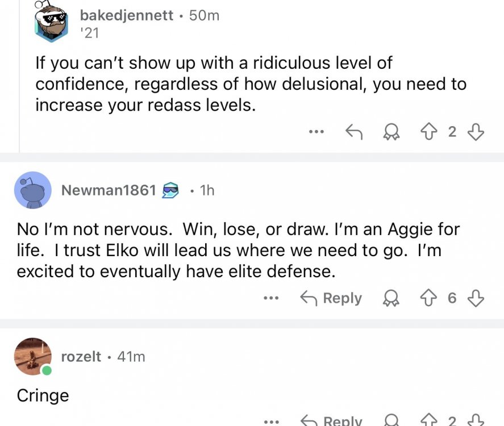504x426 pixels.
Task: Open more options on rozelt's comment
Action: (x=272, y=421)
